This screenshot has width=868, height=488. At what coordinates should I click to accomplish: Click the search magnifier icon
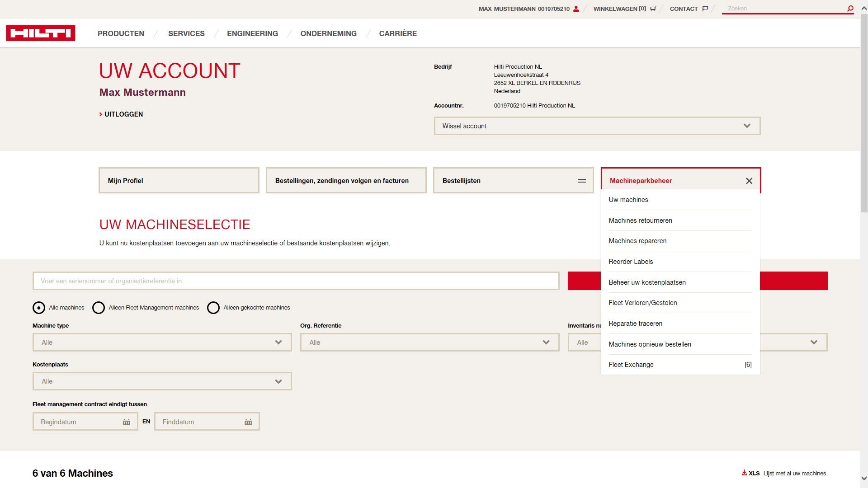[x=850, y=8]
